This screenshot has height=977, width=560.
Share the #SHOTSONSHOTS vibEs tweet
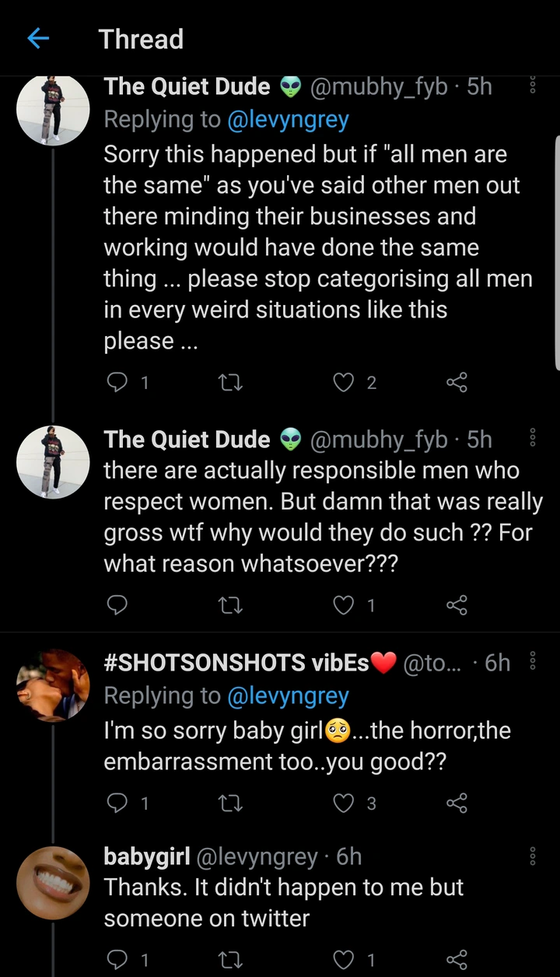coord(457,804)
